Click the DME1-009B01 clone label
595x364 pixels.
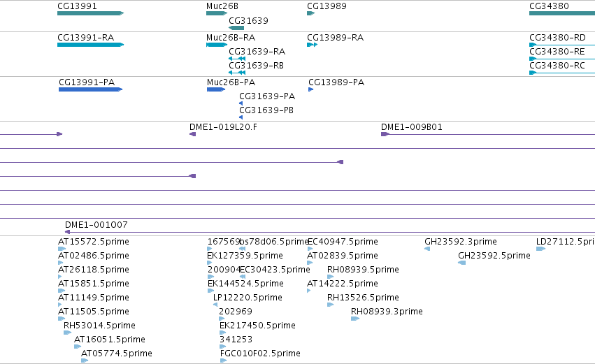point(412,127)
